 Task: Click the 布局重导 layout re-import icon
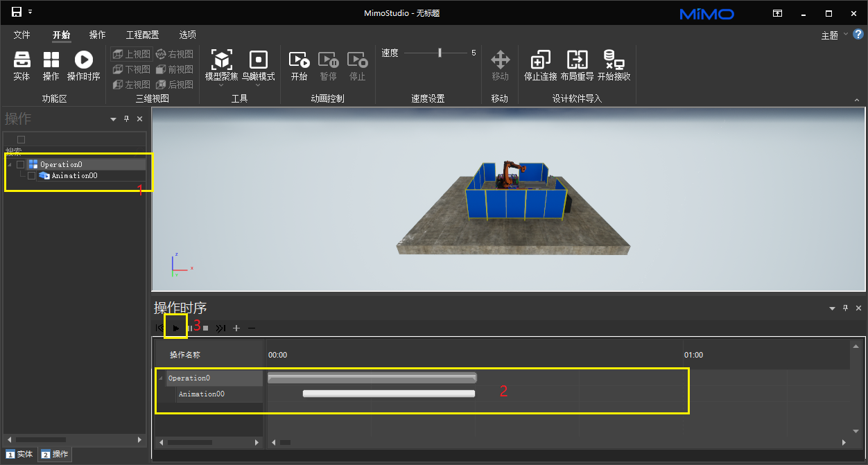[x=577, y=60]
